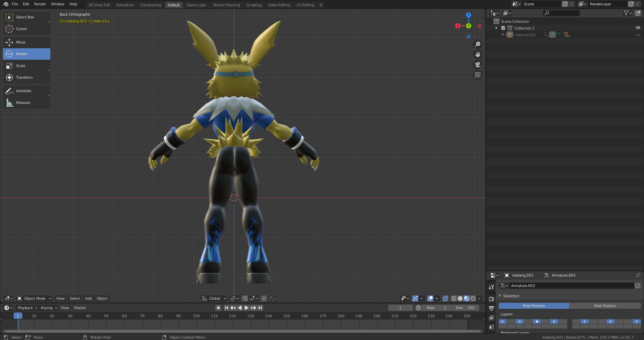This screenshot has height=340, width=644.
Task: Click the outliner search field
Action: [x=561, y=13]
